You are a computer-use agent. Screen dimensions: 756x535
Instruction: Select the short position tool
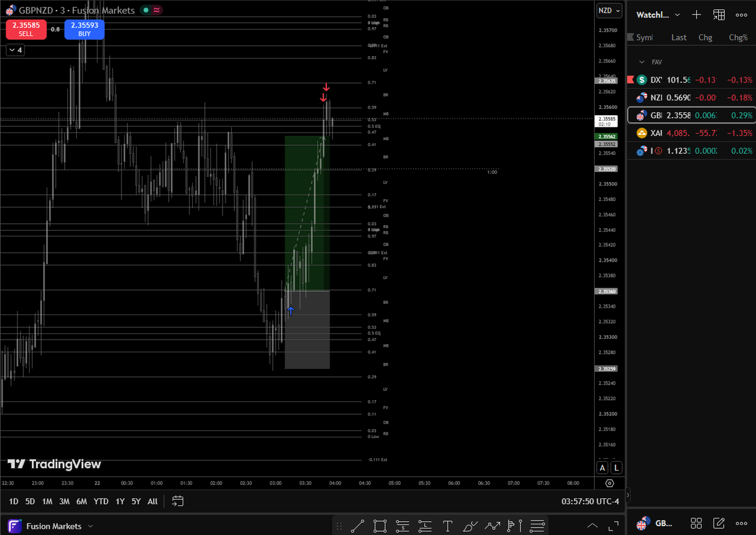coord(403,526)
